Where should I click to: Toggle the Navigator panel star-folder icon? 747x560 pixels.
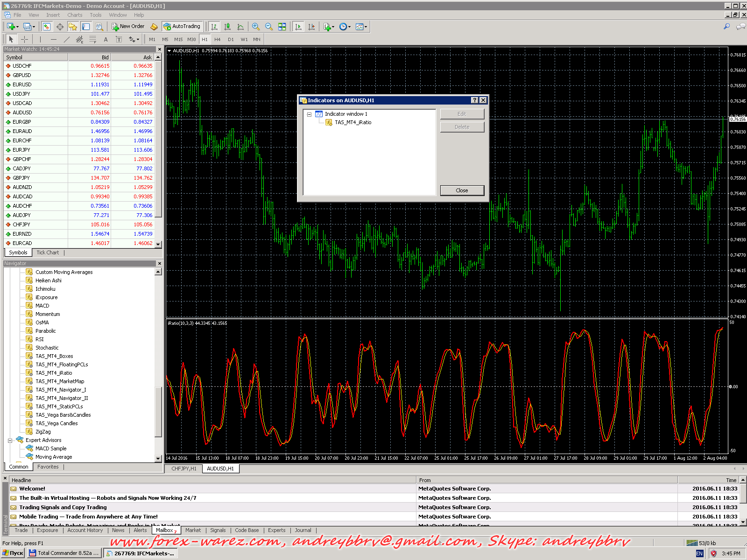coord(73,27)
